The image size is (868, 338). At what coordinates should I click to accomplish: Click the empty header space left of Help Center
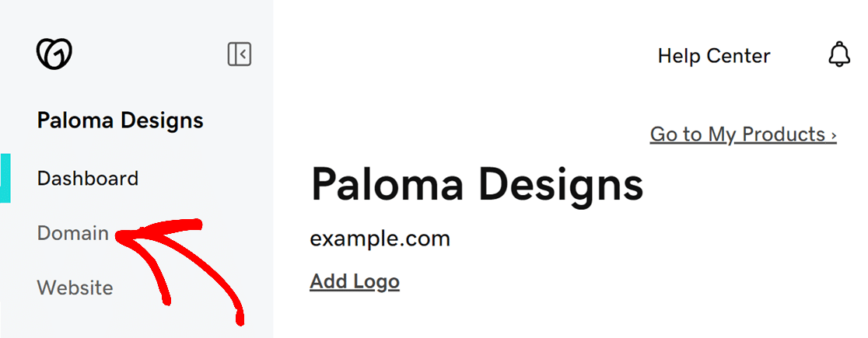tap(465, 55)
